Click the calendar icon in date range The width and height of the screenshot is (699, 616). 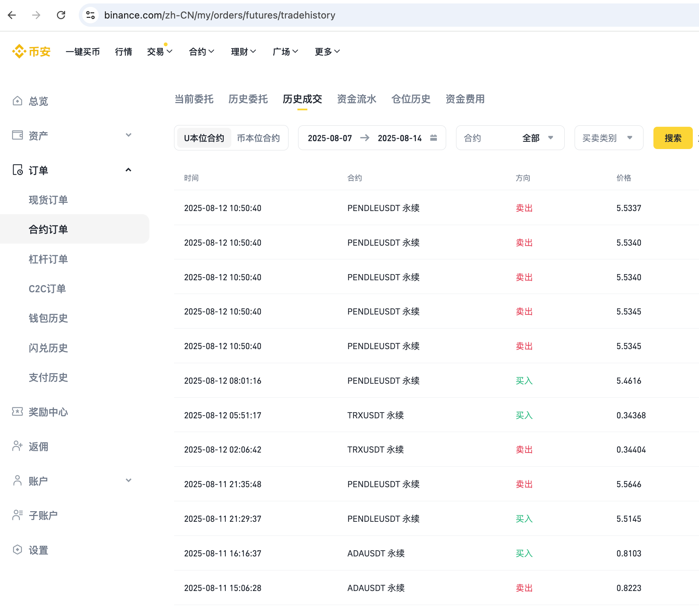pyautogui.click(x=433, y=138)
